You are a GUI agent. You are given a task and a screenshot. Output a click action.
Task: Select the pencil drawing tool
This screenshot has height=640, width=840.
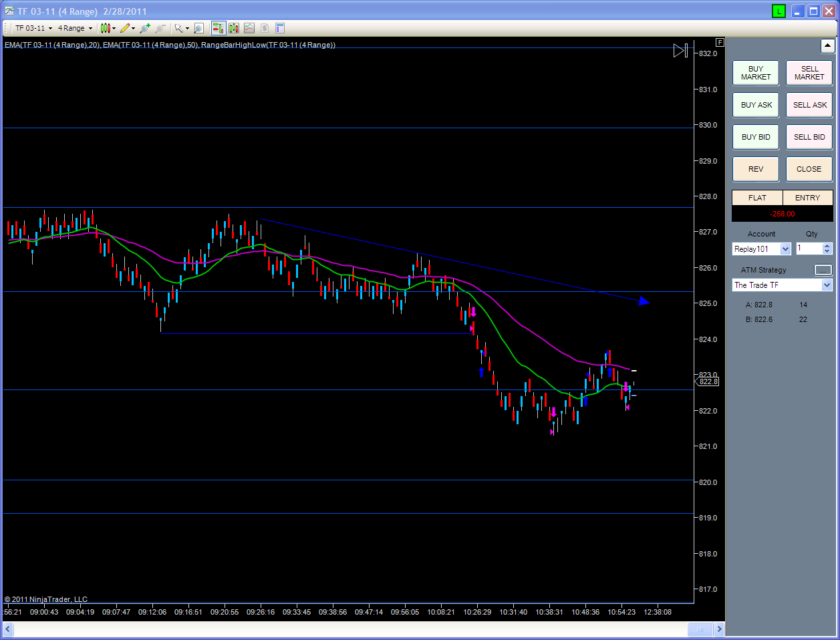pyautogui.click(x=125, y=28)
